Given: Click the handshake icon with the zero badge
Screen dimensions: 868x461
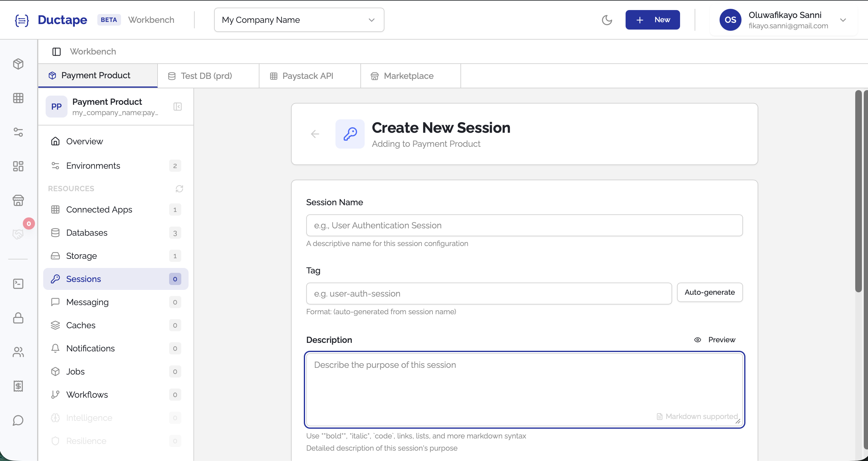Looking at the screenshot, I should click(x=18, y=234).
